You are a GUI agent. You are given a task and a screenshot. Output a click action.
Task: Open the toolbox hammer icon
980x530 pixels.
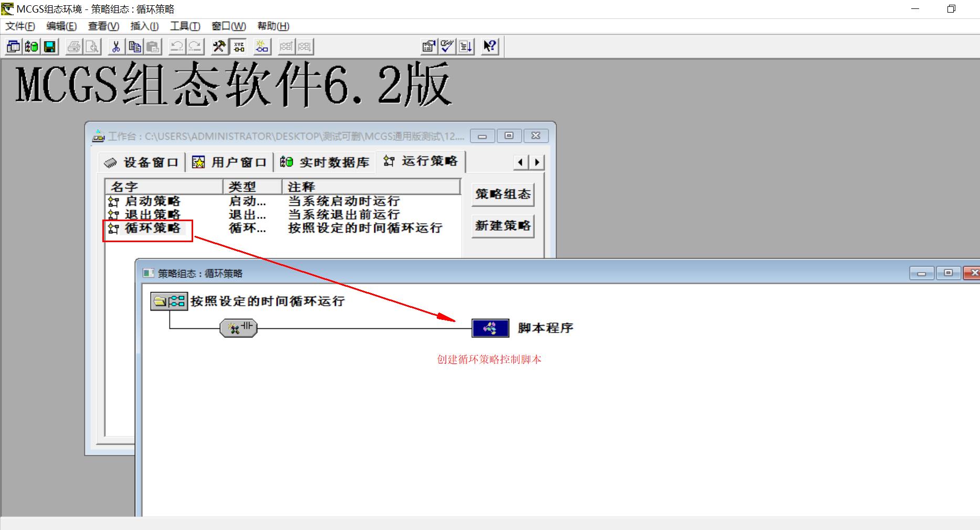220,46
